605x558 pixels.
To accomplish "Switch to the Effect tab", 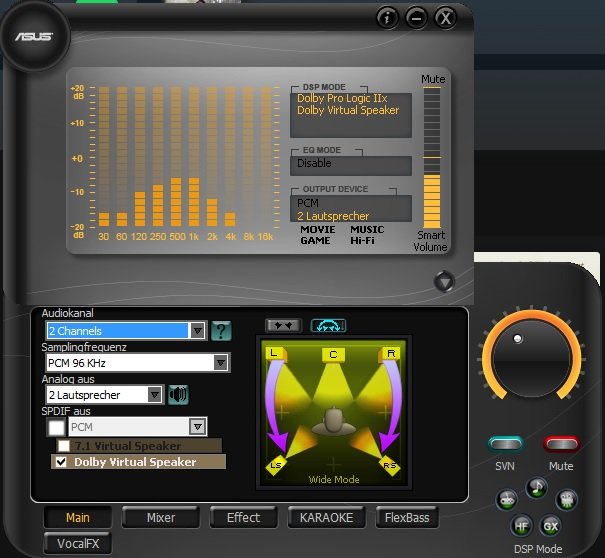I will click(x=243, y=517).
